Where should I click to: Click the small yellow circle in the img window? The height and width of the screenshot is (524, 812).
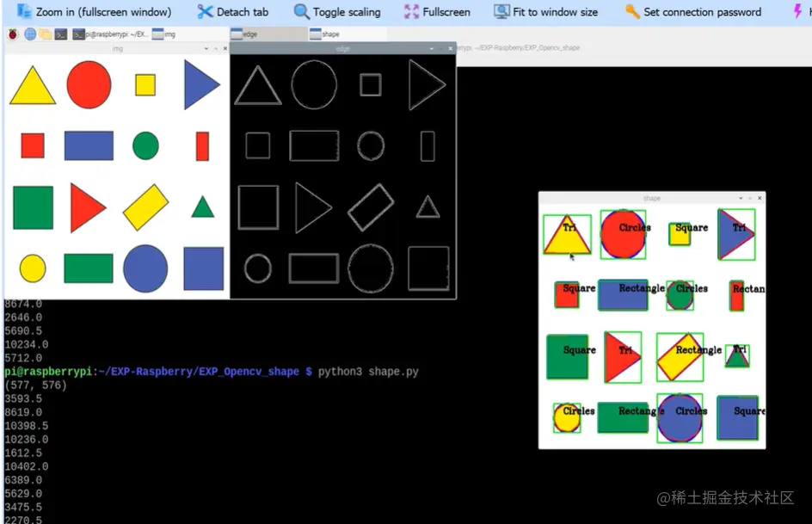33,268
